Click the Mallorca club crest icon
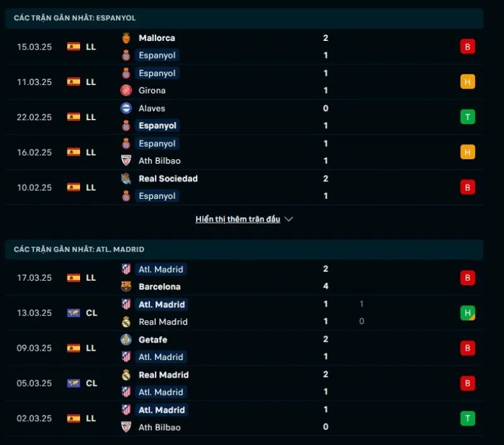 [126, 38]
